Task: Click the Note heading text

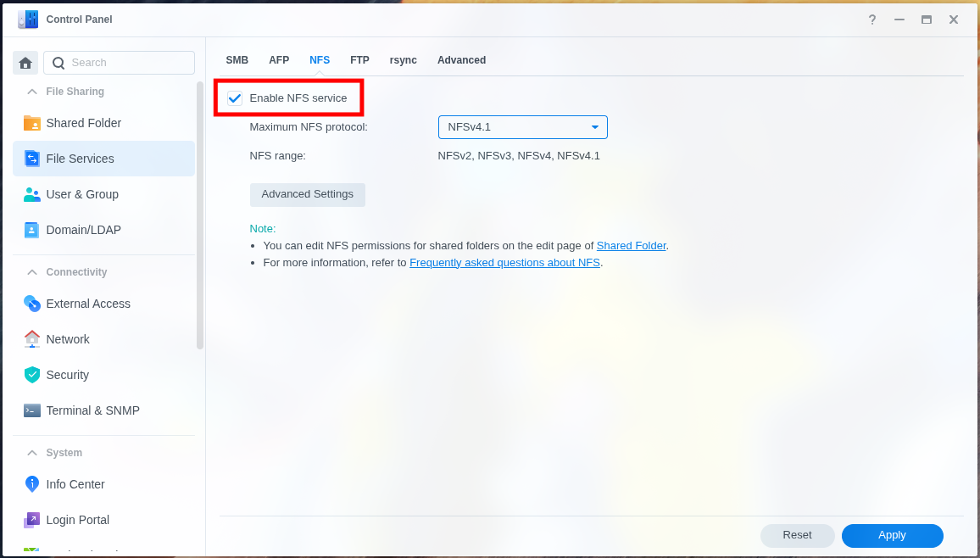Action: [263, 229]
